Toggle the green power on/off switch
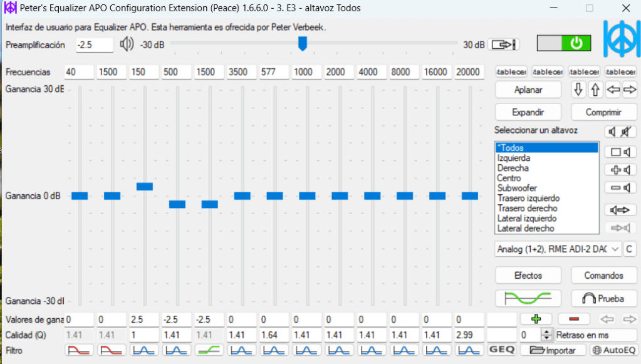The height and width of the screenshot is (364, 641). click(x=565, y=43)
